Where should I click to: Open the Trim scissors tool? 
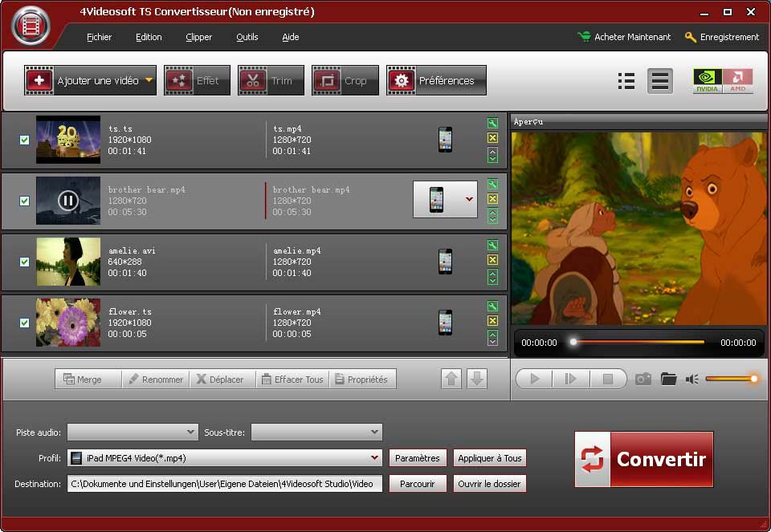point(271,80)
